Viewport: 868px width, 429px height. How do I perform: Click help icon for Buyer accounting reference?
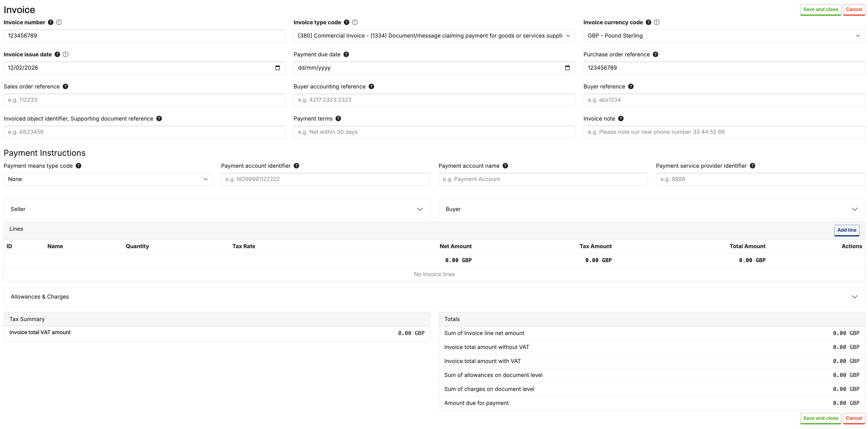(371, 86)
